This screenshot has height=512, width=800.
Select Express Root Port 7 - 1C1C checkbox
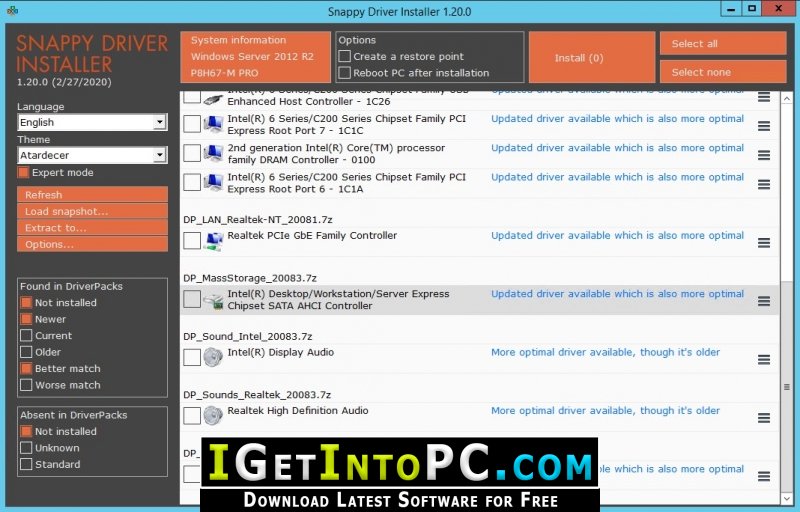pyautogui.click(x=192, y=124)
